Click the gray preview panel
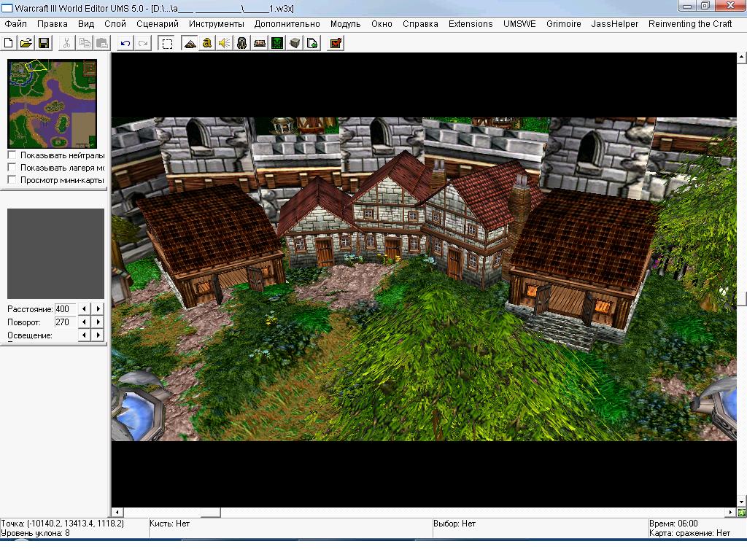This screenshot has width=747, height=560. tap(55, 253)
